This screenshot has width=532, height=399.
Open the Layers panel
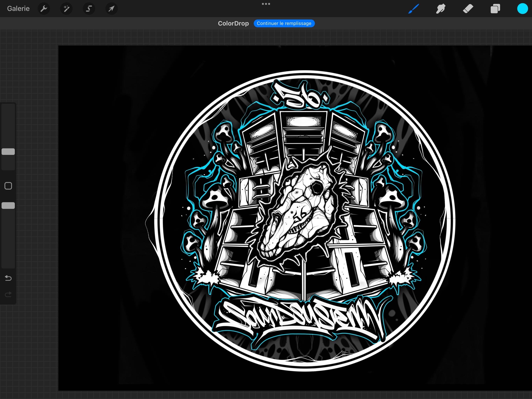click(x=495, y=9)
